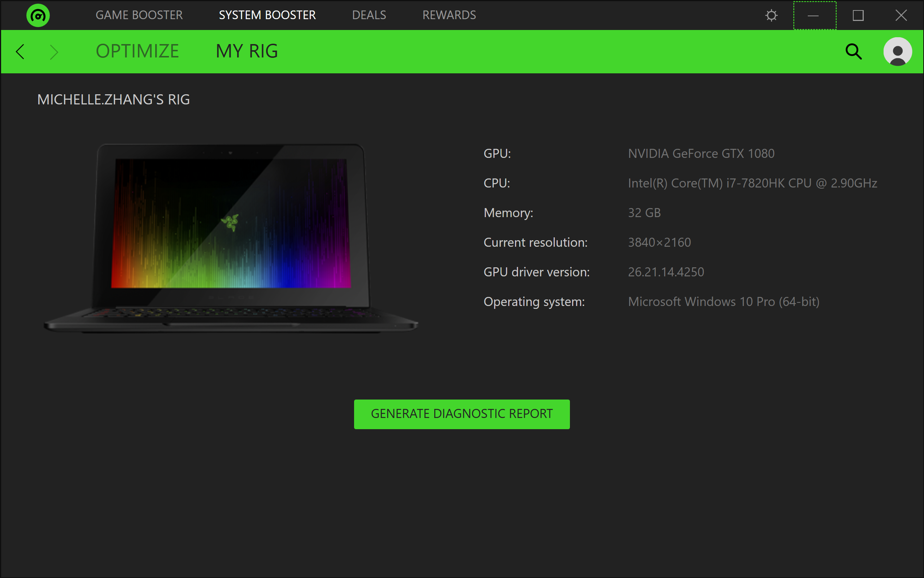The image size is (924, 578).
Task: Click Microsoft Windows 10 Pro value
Action: coord(724,302)
